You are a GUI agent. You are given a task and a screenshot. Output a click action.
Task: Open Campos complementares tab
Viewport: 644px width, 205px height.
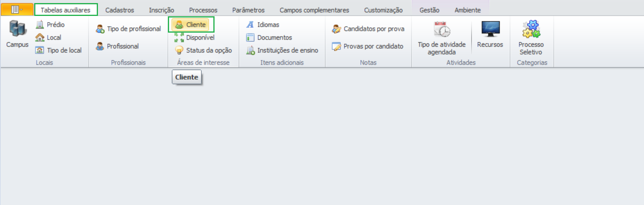314,10
